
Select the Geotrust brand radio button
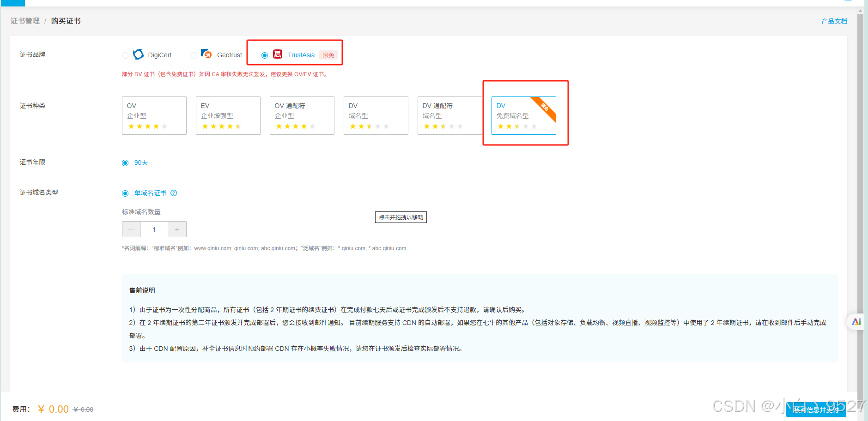point(194,55)
